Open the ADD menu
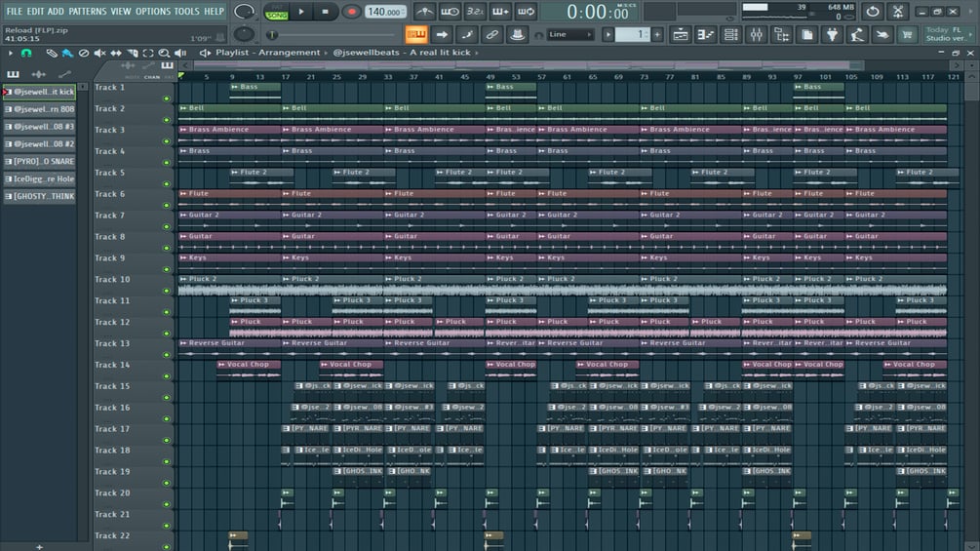The image size is (980, 551). pyautogui.click(x=56, y=12)
